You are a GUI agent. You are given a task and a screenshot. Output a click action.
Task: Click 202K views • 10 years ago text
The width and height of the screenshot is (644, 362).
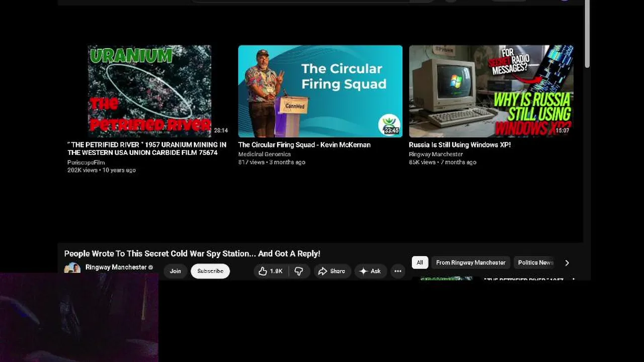pyautogui.click(x=102, y=170)
